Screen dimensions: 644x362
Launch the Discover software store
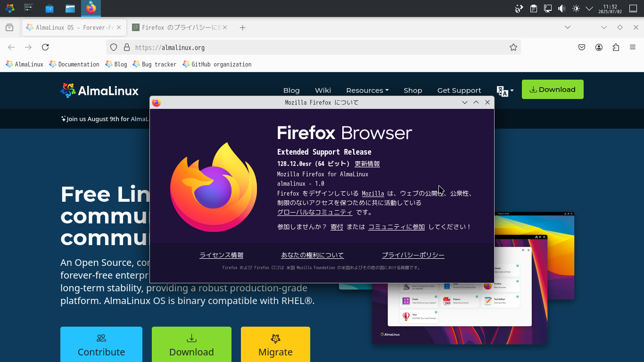(50, 8)
